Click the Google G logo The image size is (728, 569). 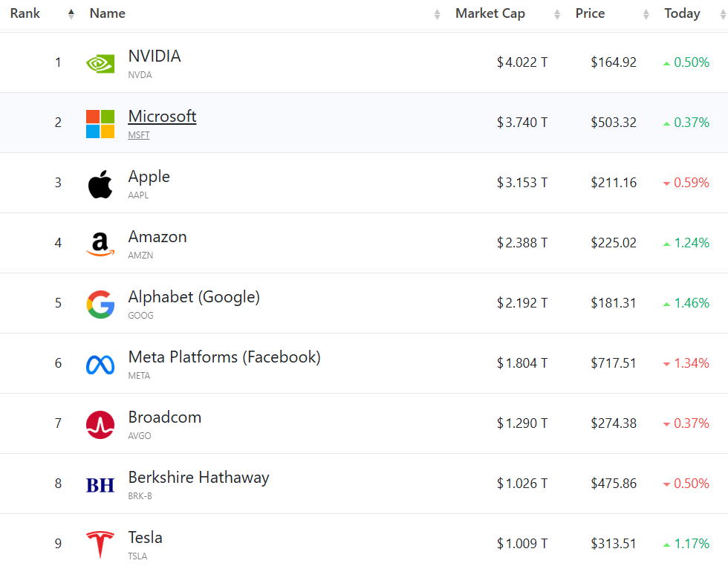pos(100,305)
